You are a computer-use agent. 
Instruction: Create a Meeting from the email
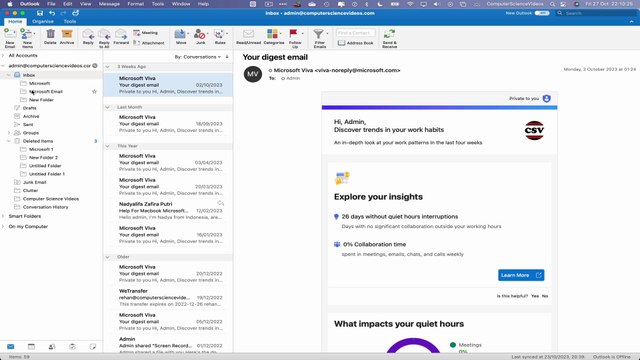145,33
